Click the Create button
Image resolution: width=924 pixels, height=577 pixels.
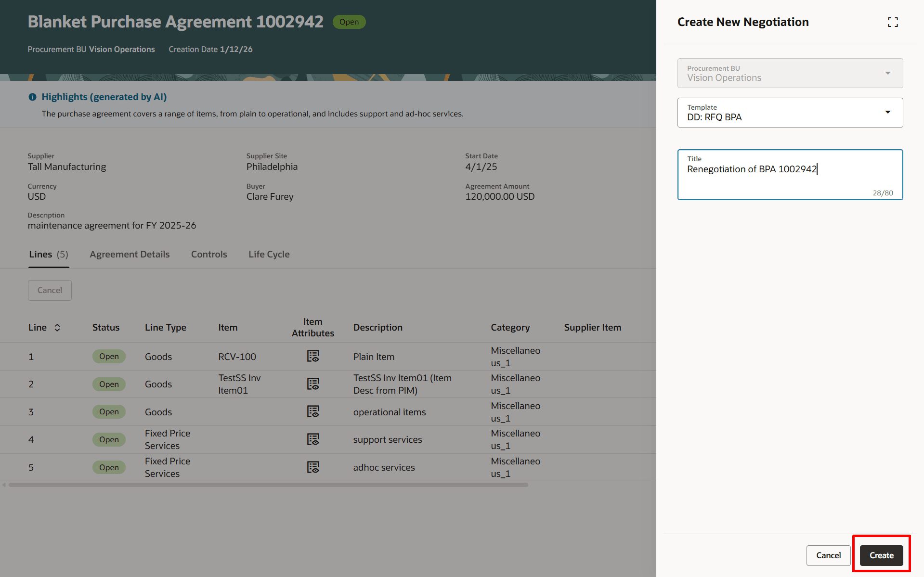tap(881, 555)
